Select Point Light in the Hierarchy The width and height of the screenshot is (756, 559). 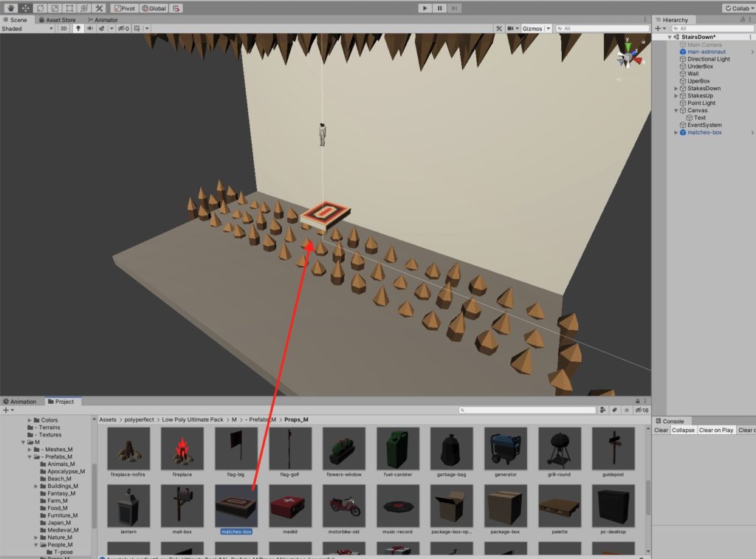coord(701,103)
